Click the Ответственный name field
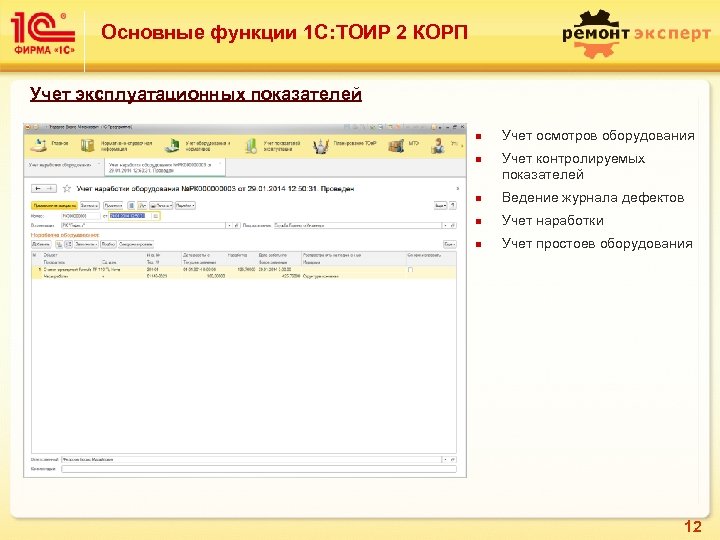Viewport: 720px width, 540px height. coord(251,459)
